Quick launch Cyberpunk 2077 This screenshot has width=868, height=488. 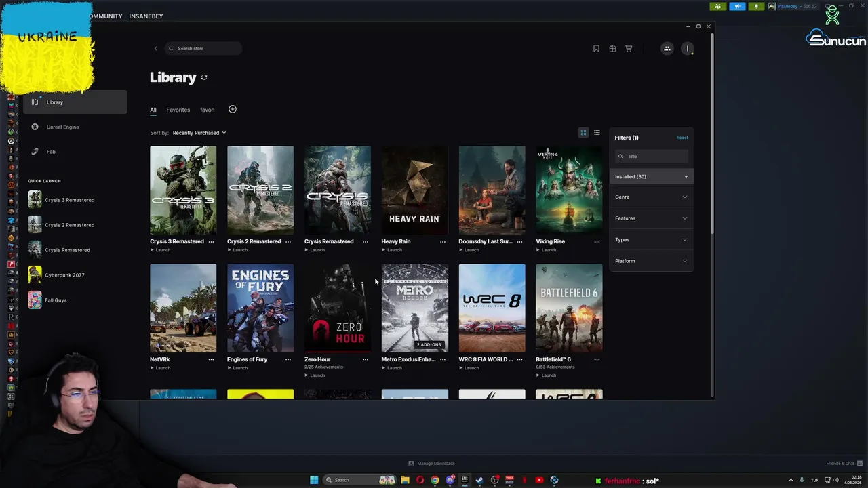tap(65, 275)
